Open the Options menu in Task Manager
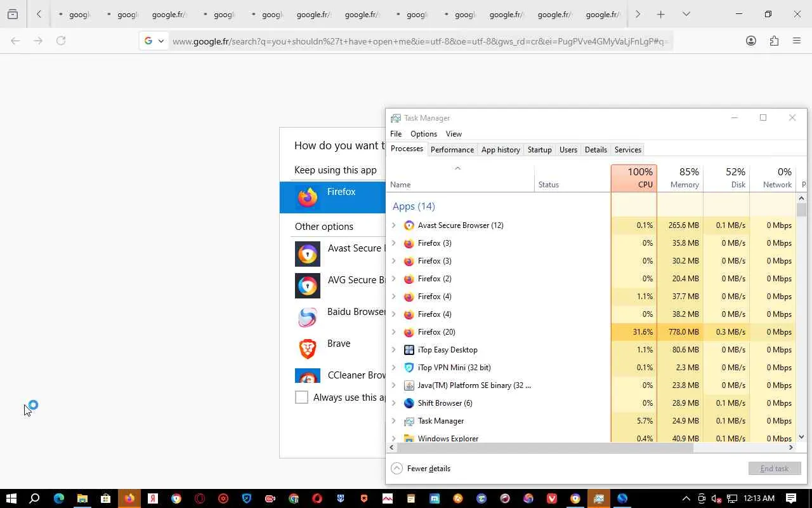Viewport: 812px width, 508px height. (424, 134)
